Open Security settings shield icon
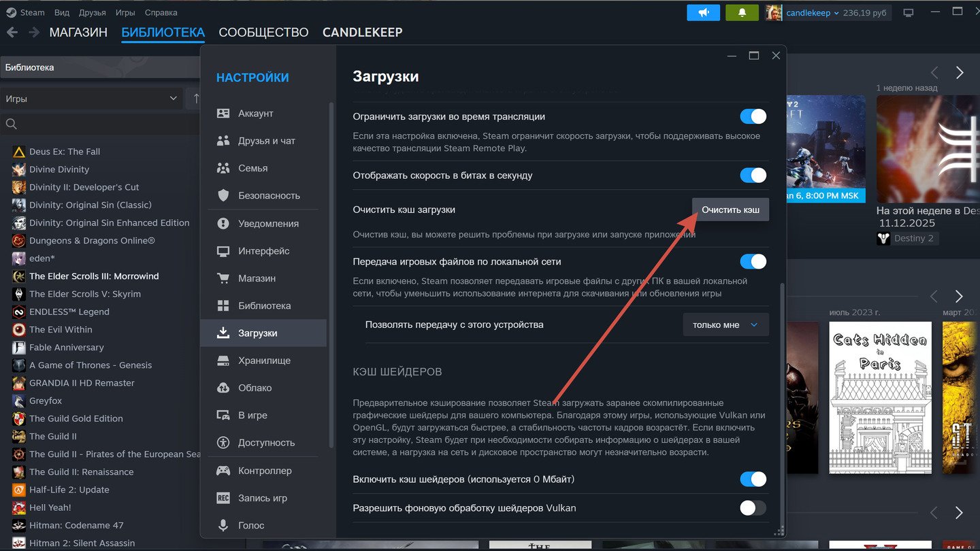This screenshot has height=551, width=980. [x=223, y=195]
